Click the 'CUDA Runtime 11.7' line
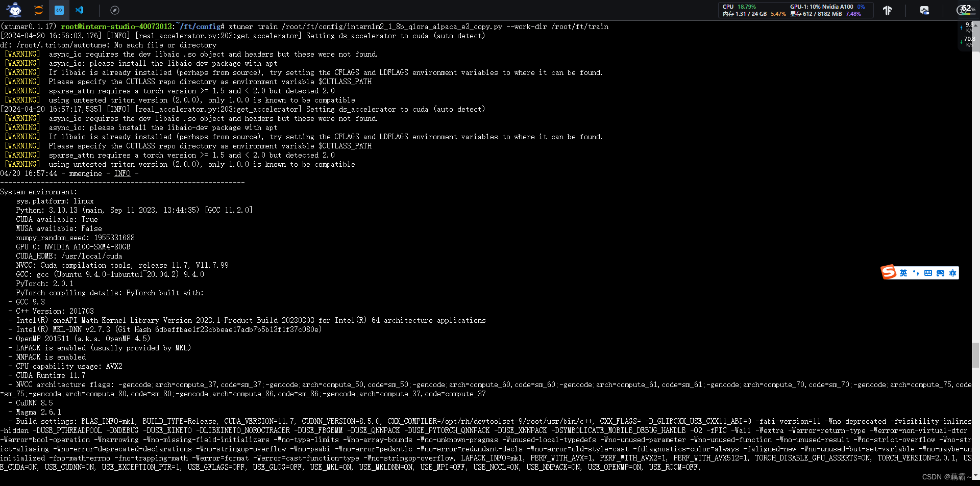The width and height of the screenshot is (980, 486). pos(51,375)
